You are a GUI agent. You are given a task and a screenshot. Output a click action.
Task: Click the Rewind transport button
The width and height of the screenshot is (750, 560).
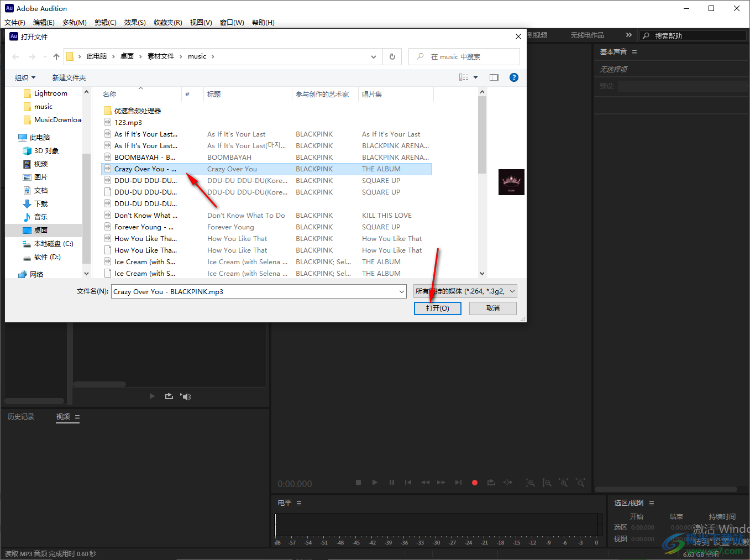tap(425, 483)
